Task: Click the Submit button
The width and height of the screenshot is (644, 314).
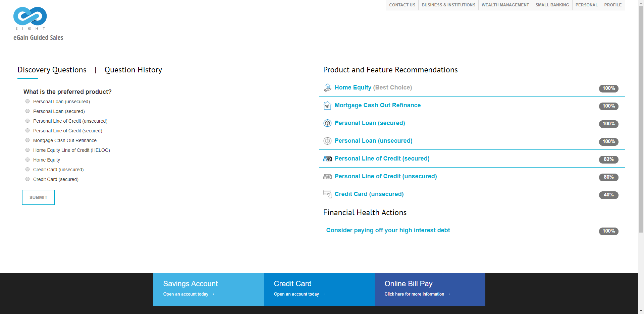Action: point(38,197)
